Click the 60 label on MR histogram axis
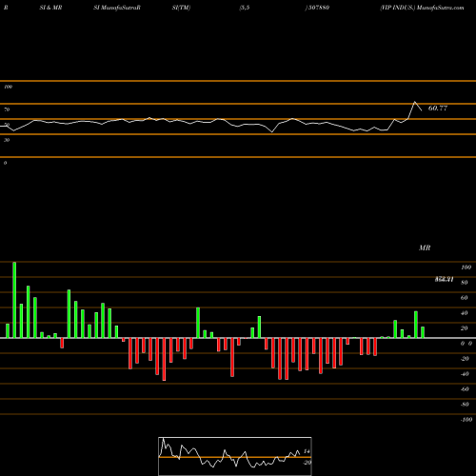Screen dimensions: 476x476 [465, 298]
